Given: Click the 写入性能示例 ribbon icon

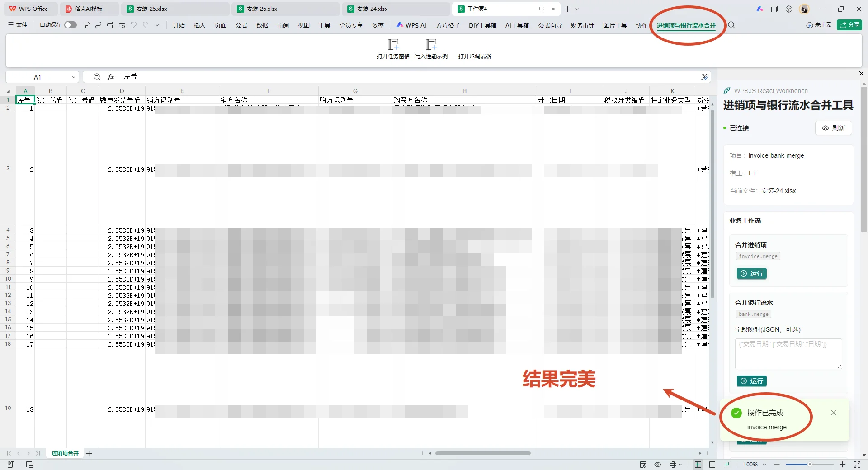Looking at the screenshot, I should 431,44.
